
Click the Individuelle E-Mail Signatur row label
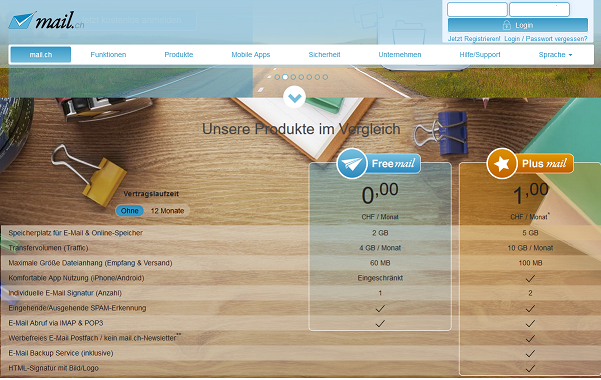[x=65, y=293]
